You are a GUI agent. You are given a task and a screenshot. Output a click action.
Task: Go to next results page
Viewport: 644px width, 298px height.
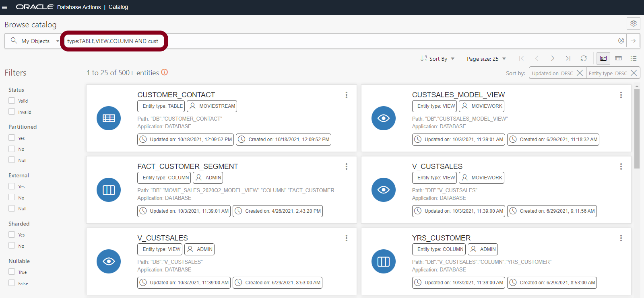552,58
